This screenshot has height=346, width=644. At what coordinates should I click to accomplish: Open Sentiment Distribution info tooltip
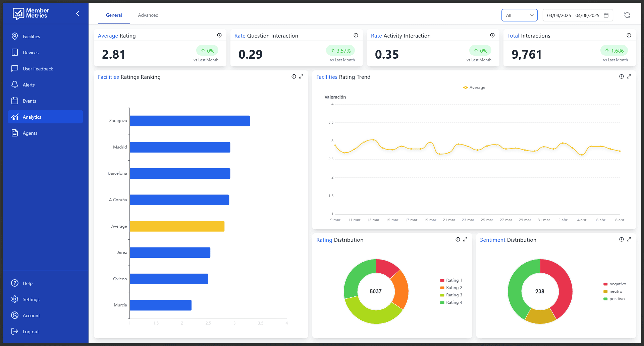(x=622, y=239)
